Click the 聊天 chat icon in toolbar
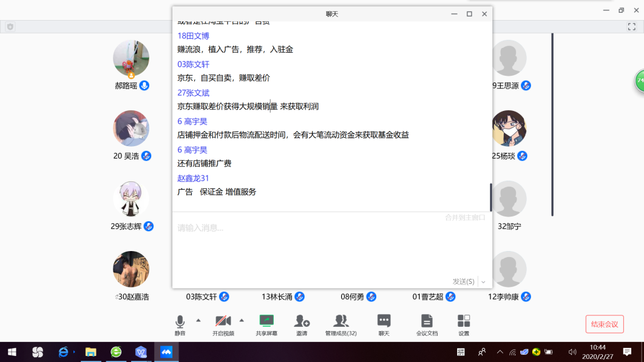The width and height of the screenshot is (644, 362). [384, 321]
